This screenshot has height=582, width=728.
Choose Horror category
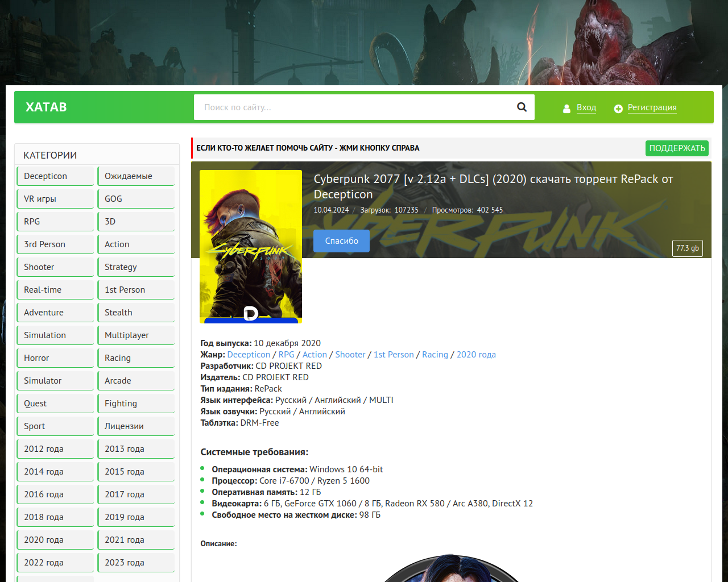pyautogui.click(x=55, y=358)
